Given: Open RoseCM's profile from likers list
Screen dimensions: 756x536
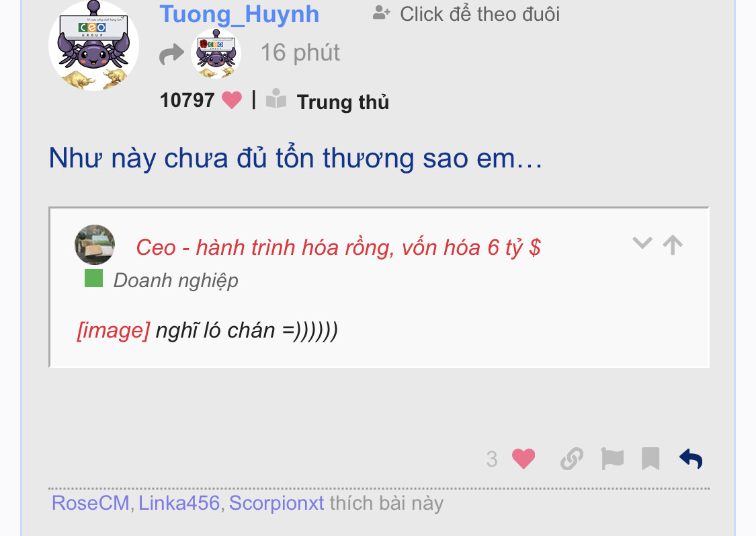Looking at the screenshot, I should click(x=91, y=503).
